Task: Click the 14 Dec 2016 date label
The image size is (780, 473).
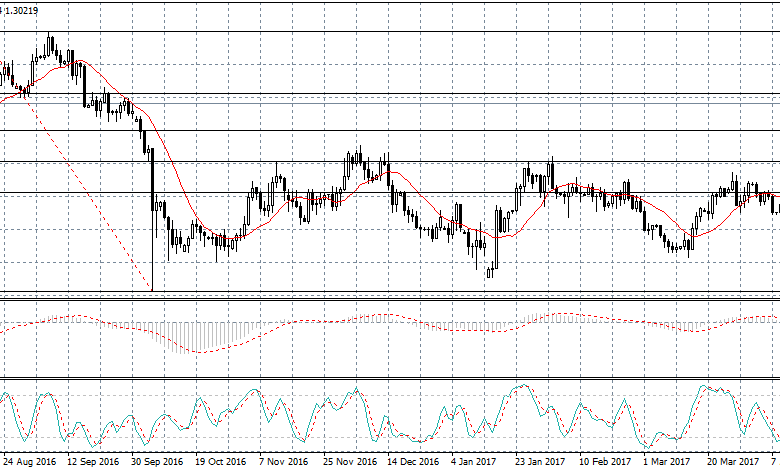Action: click(x=413, y=462)
